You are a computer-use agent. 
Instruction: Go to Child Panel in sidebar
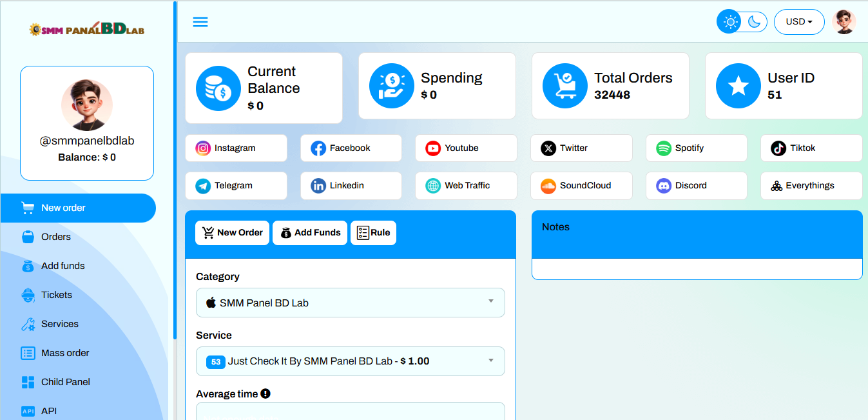(x=65, y=382)
